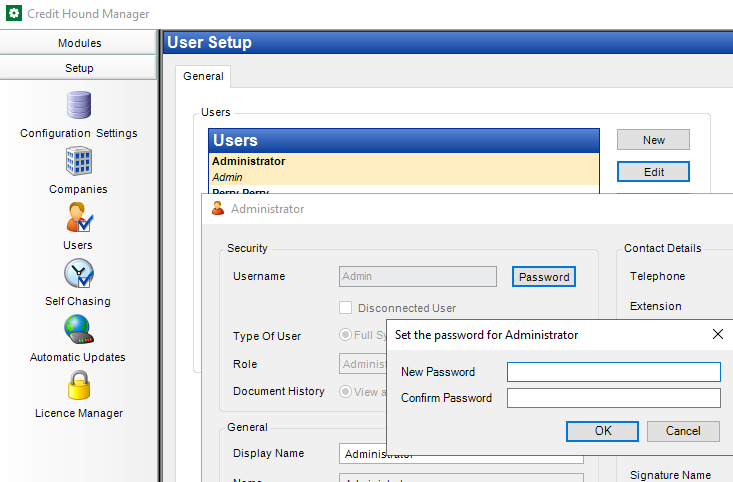Click the Automatic Updates label

coord(78,357)
